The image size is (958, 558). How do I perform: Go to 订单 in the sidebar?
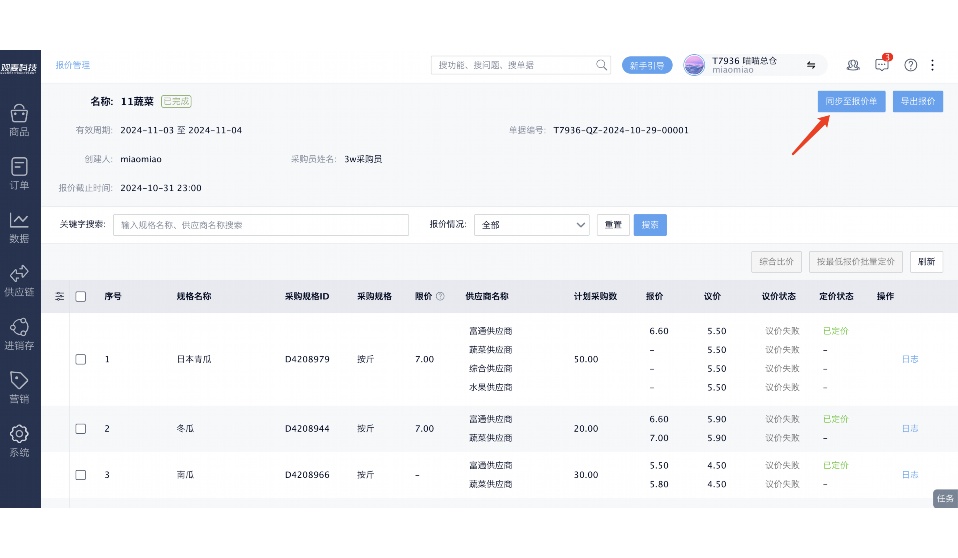point(19,172)
